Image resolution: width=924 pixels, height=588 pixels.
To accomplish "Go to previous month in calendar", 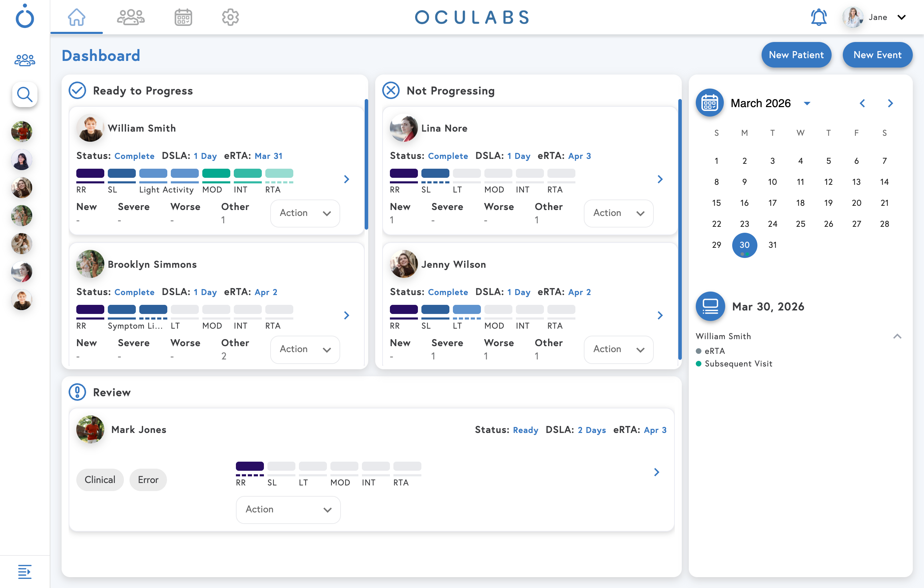I will click(x=862, y=103).
